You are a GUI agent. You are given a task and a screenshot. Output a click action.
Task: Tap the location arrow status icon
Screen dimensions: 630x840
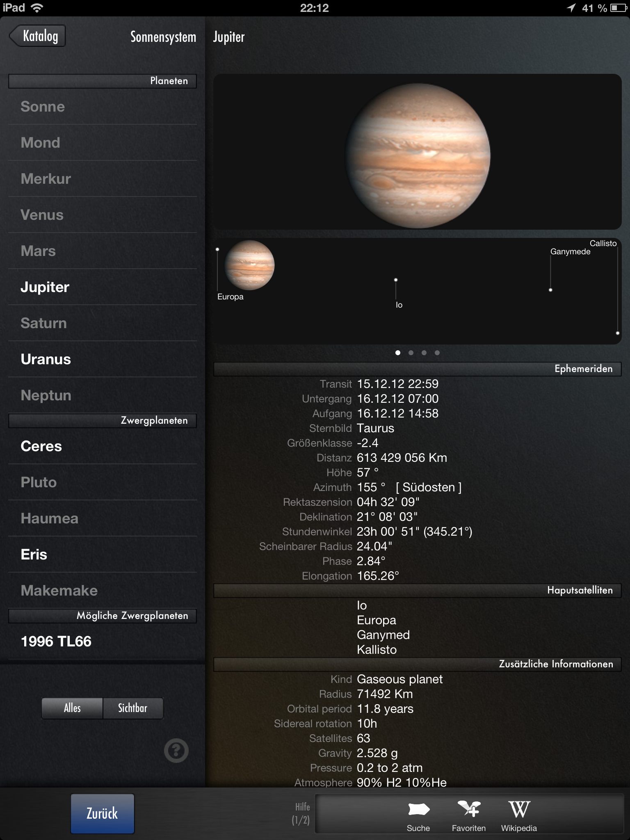571,8
